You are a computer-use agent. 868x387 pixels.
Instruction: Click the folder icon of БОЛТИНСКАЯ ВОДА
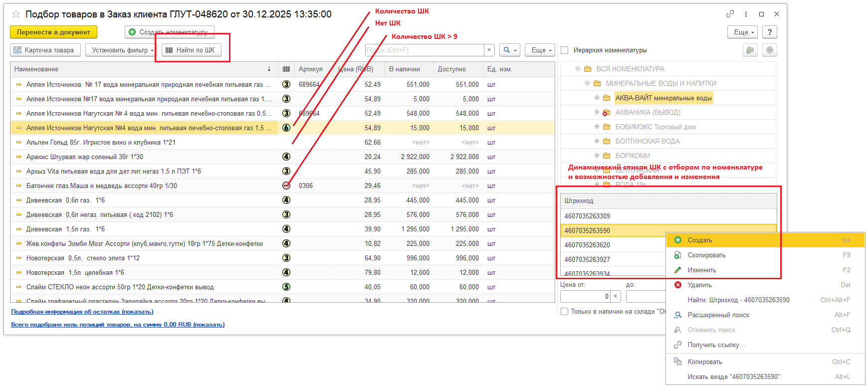pyautogui.click(x=607, y=141)
